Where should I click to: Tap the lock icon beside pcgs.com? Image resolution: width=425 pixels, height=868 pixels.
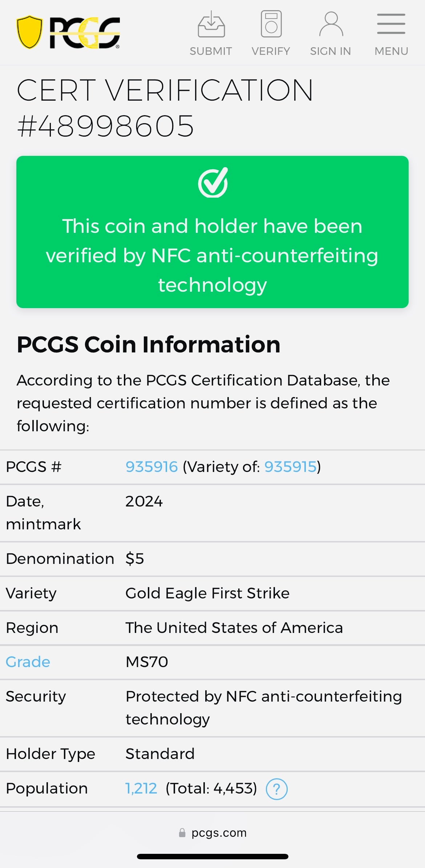point(182,833)
